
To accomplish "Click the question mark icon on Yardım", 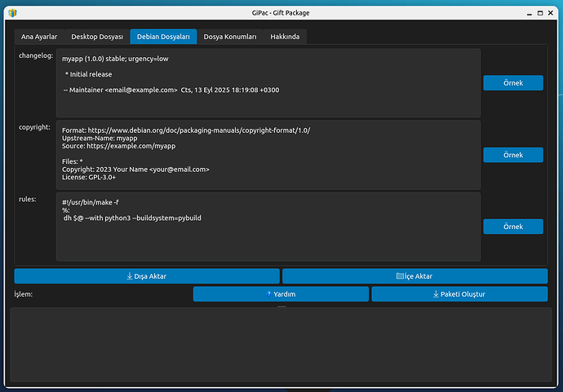I will pos(268,293).
